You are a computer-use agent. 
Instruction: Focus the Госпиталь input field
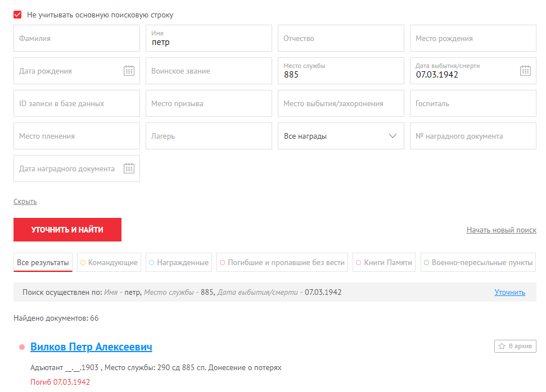pos(473,103)
